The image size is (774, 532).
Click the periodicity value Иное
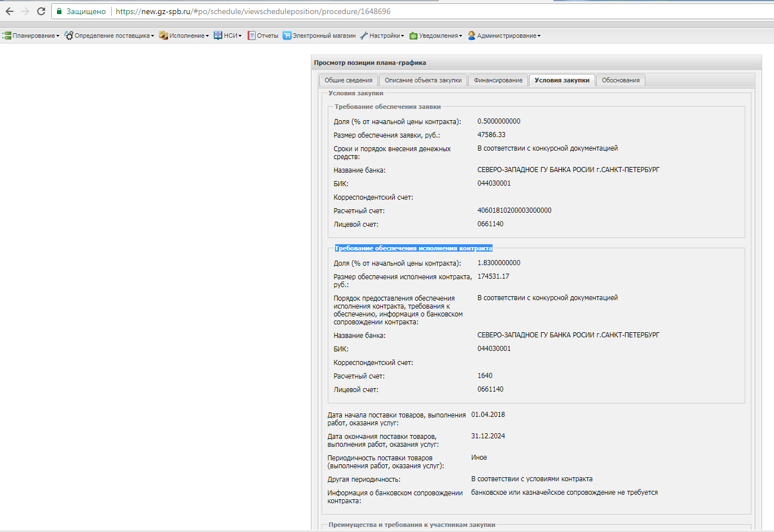(479, 458)
